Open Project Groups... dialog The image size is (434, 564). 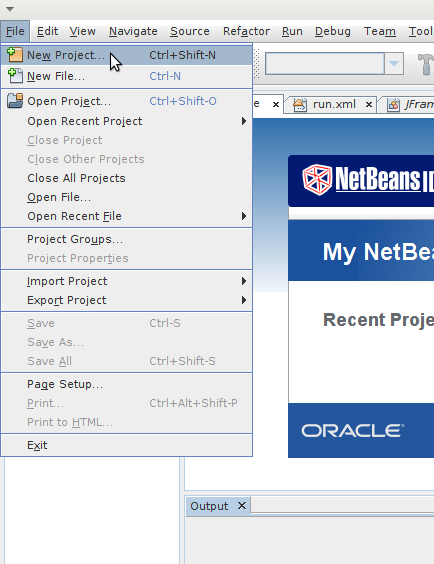click(127, 239)
